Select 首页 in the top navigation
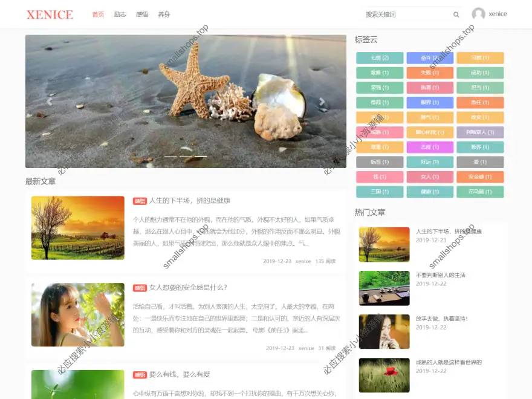This screenshot has height=399, width=532. click(x=98, y=14)
